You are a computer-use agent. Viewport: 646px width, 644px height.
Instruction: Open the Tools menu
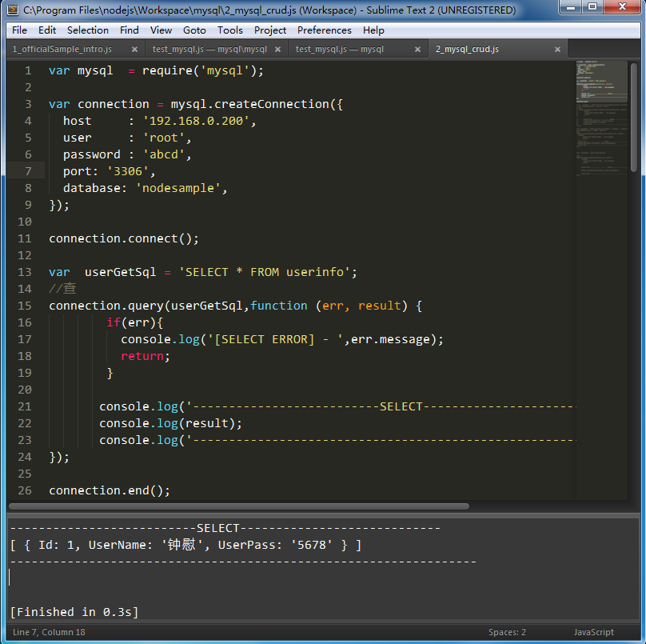point(229,30)
